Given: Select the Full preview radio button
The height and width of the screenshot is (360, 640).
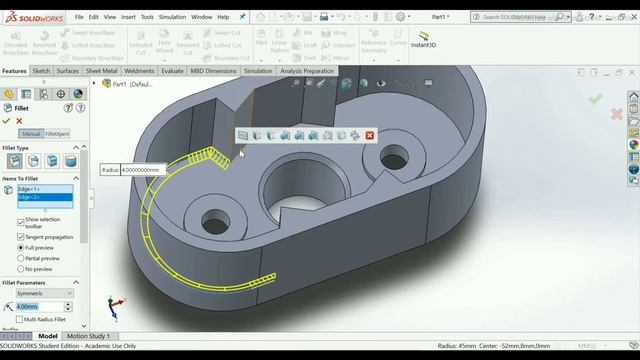Looking at the screenshot, I should coord(20,247).
